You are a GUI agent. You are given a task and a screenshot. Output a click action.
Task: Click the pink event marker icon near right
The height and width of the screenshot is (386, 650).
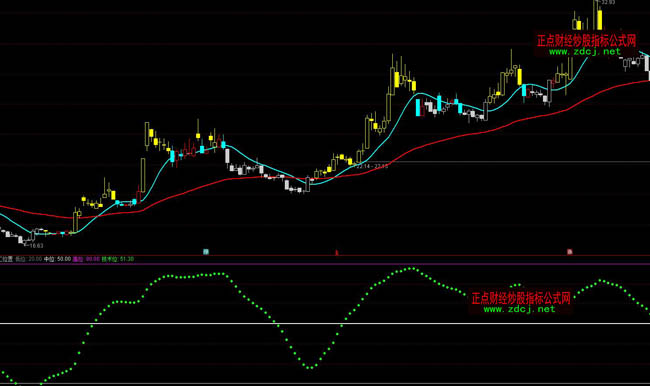(x=570, y=252)
